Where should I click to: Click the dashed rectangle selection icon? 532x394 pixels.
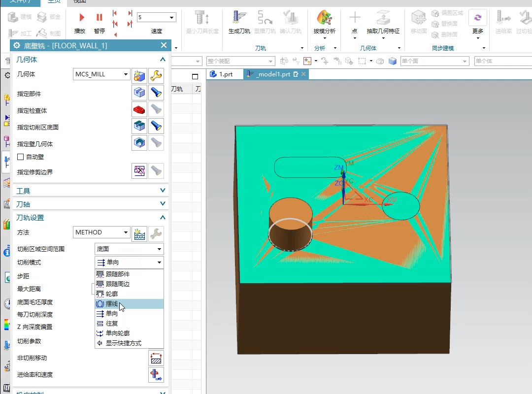[362, 61]
